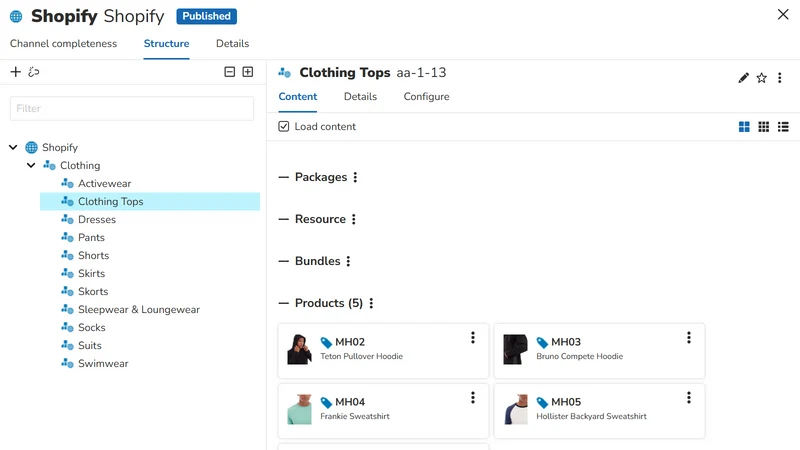Select Clothing Tops in the tree
This screenshot has width=800, height=450.
coord(111,202)
